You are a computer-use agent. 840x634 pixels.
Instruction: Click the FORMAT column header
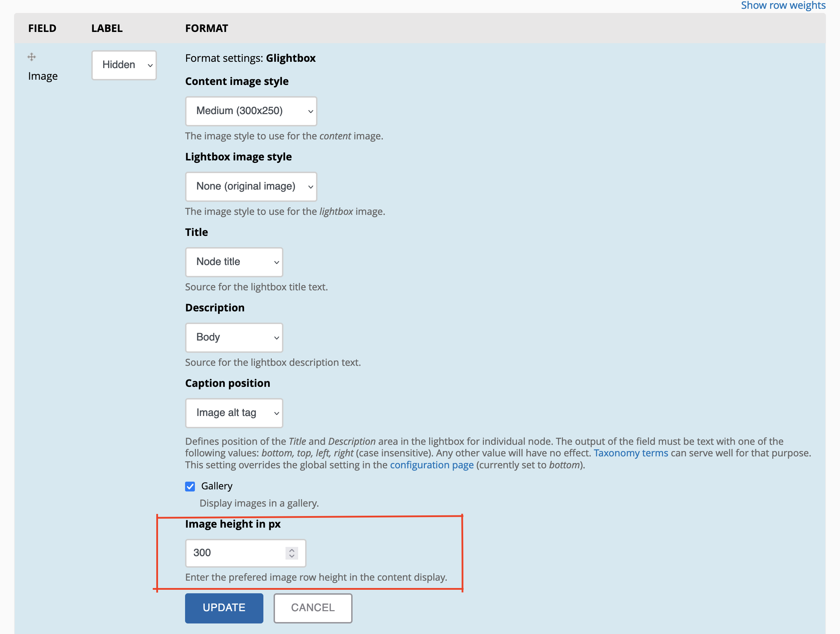206,28
